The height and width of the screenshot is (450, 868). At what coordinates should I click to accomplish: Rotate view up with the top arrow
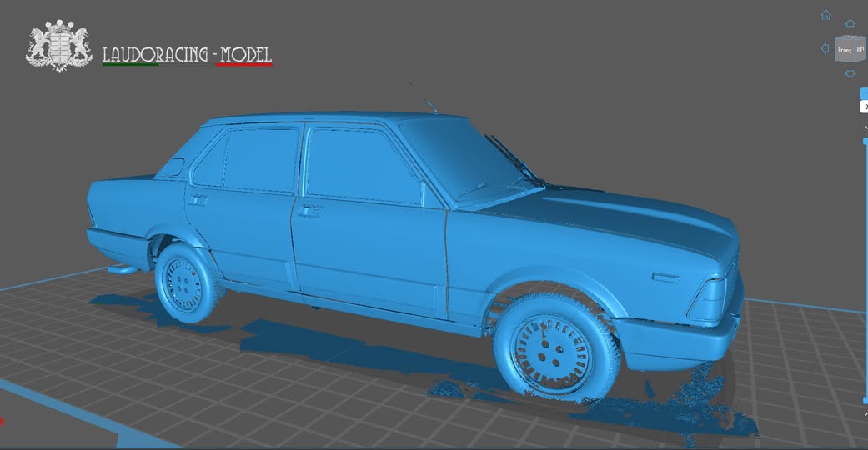pyautogui.click(x=850, y=23)
